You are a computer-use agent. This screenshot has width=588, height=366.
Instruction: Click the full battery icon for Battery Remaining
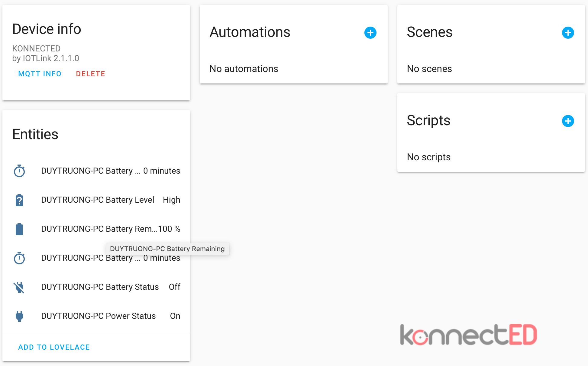tap(19, 229)
